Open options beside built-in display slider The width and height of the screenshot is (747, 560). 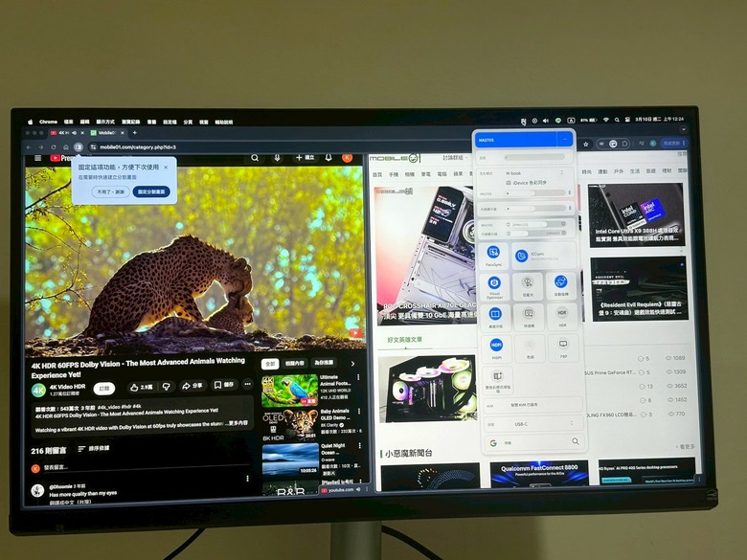570,209
